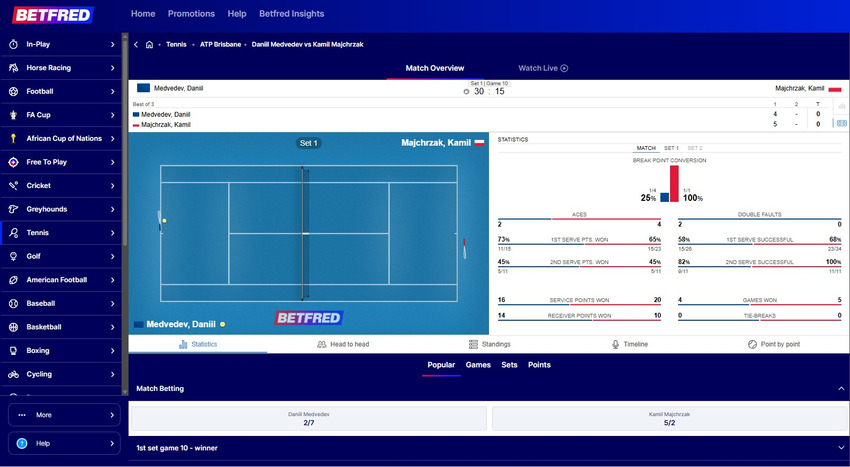The height and width of the screenshot is (467, 850).
Task: Expand the Football chevron
Action: coord(113,92)
